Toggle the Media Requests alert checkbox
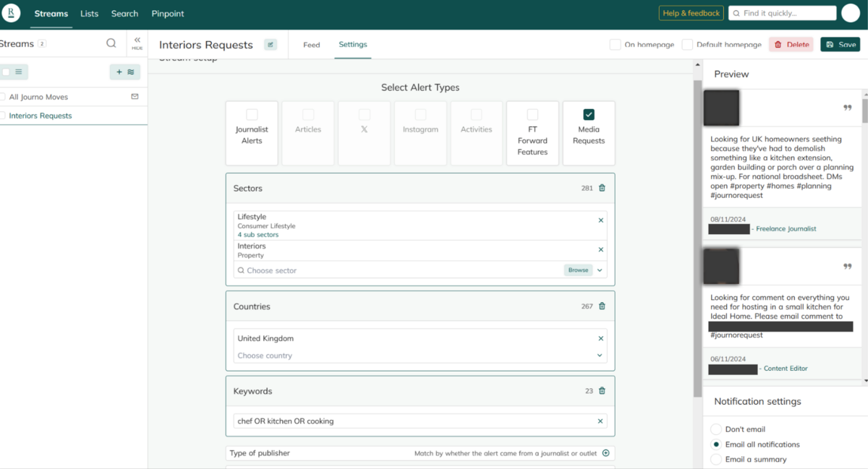 (589, 115)
